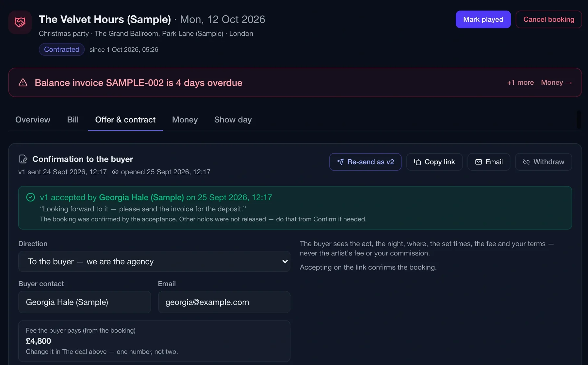The image size is (588, 365).
Task: Cancel the booking
Action: [549, 19]
